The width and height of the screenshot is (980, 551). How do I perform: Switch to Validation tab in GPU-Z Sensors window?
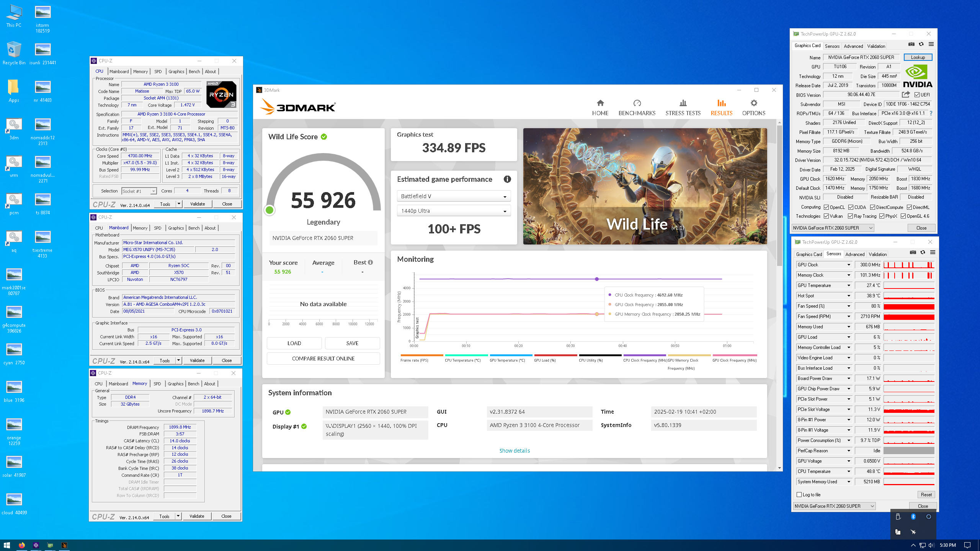(x=877, y=254)
